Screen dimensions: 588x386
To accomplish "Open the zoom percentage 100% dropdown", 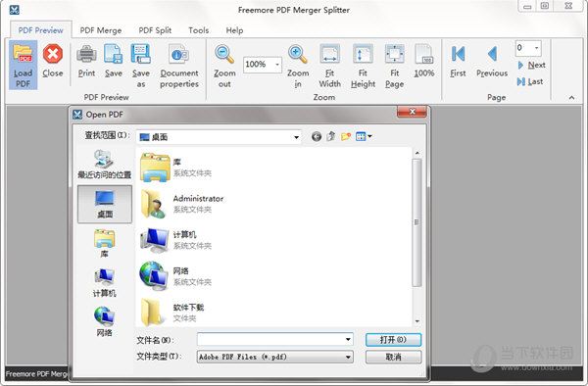I will [x=277, y=65].
